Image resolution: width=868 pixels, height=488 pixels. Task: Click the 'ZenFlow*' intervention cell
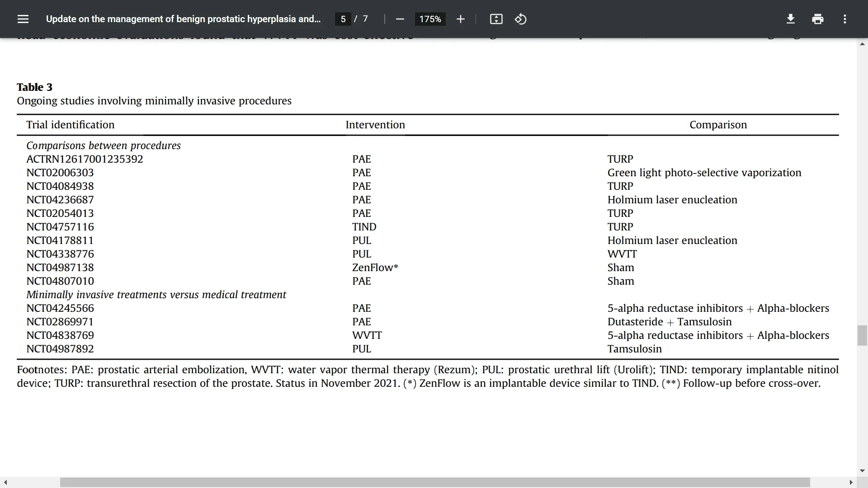375,267
